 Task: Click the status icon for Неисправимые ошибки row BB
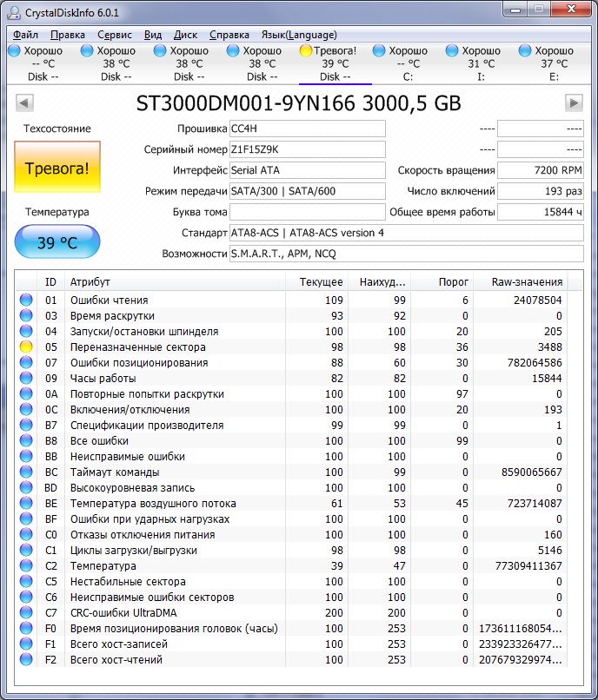26,456
